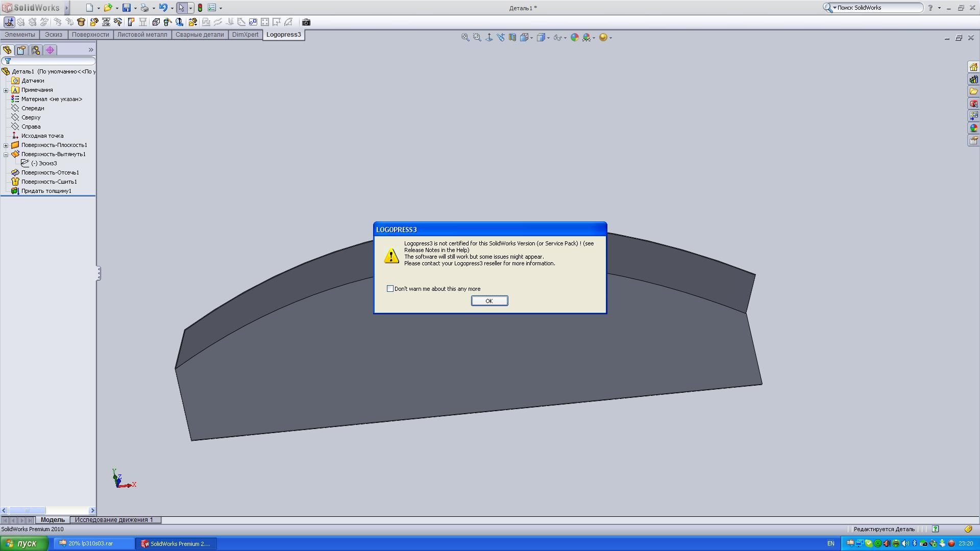The image size is (980, 551).
Task: Expand Поверхность-Плоскость1 tree node
Action: [x=6, y=145]
